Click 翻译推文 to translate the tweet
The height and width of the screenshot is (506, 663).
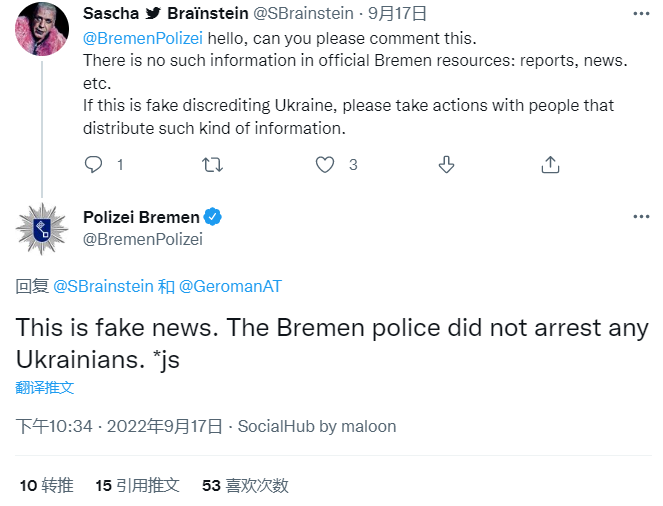pyautogui.click(x=45, y=387)
